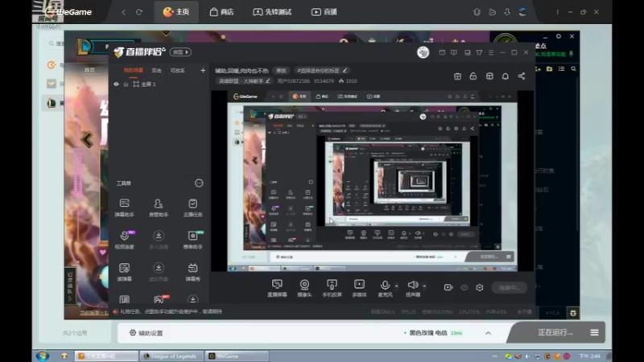Open the PK tool with the hot badge
The height and width of the screenshot is (362, 644).
click(159, 299)
